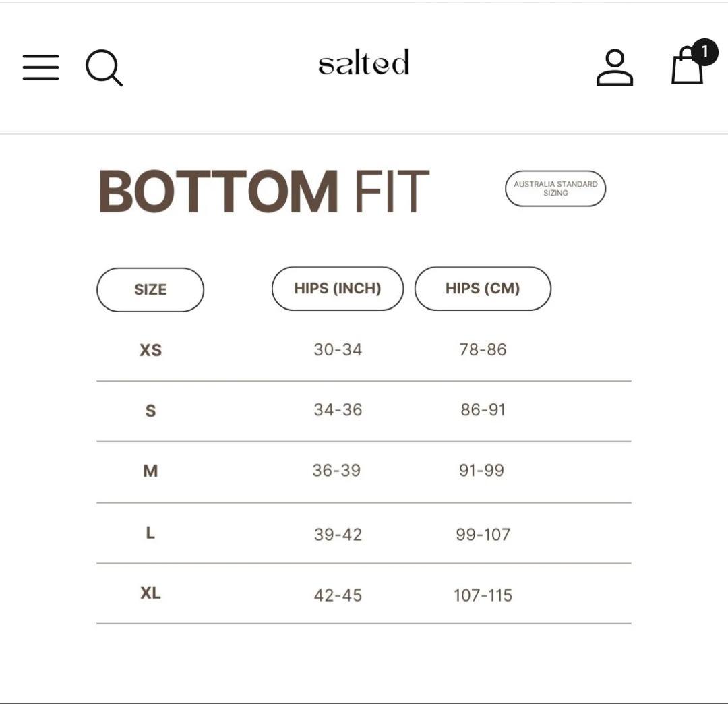Open the hamburger navigation menu
728x704 pixels.
pos(40,67)
